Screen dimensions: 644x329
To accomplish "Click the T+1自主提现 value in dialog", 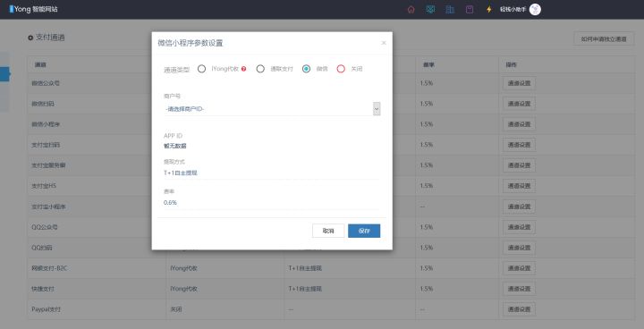I will 181,173.
